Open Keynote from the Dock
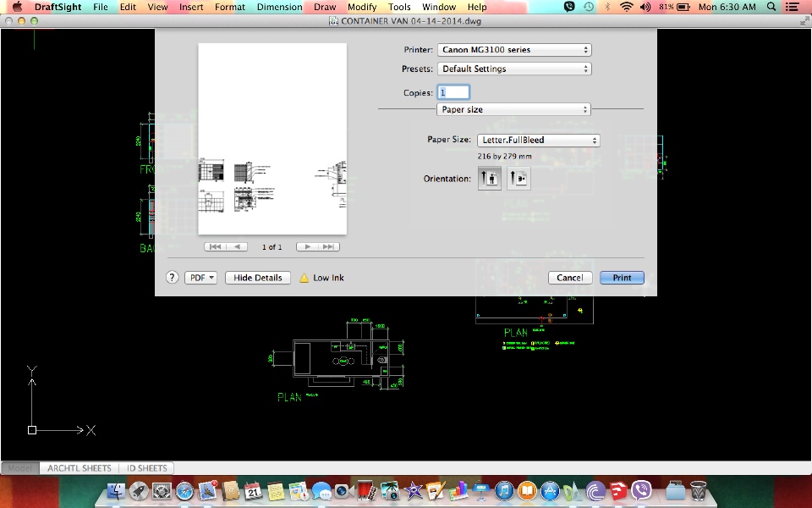Screen dimensions: 812x508 [481, 490]
